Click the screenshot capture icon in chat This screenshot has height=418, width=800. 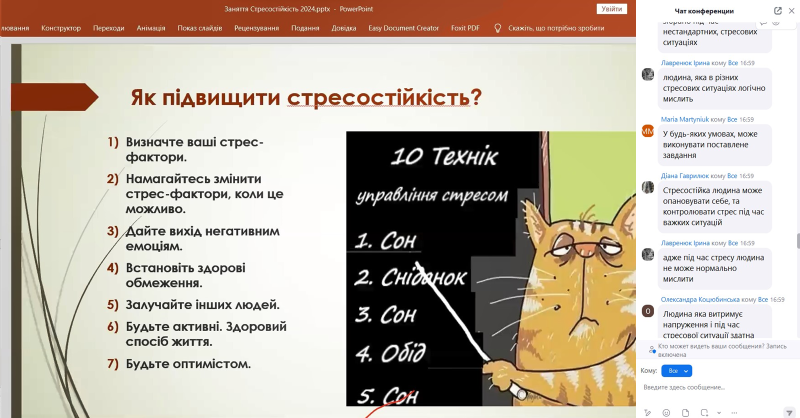tap(705, 412)
